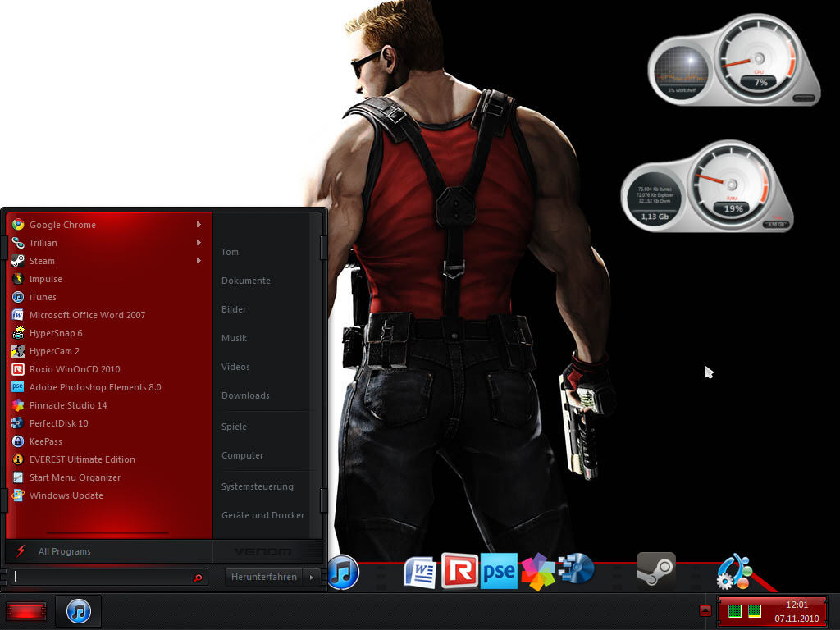Click the red Start button
This screenshot has height=630, width=840.
click(25, 611)
